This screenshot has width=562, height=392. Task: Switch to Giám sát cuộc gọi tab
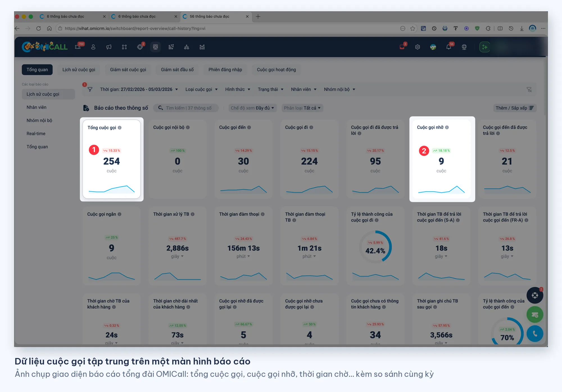tap(128, 70)
